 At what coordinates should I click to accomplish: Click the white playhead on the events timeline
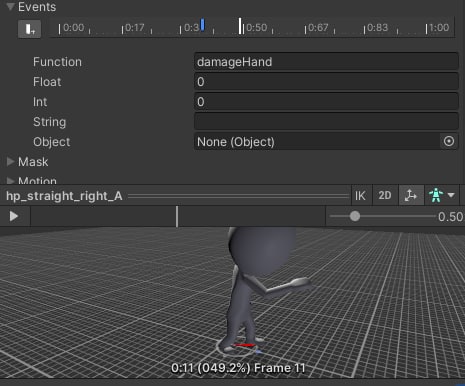point(240,26)
